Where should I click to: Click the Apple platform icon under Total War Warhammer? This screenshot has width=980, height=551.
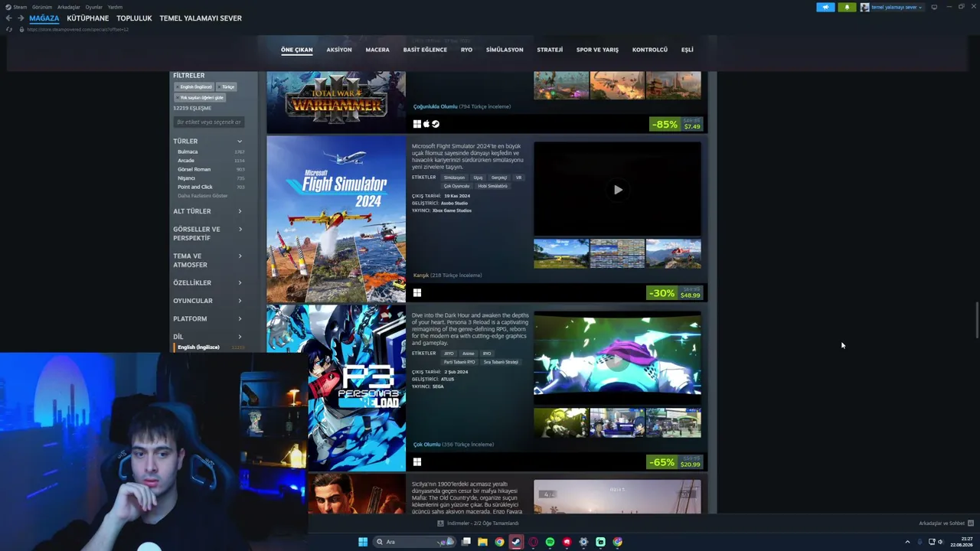click(426, 124)
